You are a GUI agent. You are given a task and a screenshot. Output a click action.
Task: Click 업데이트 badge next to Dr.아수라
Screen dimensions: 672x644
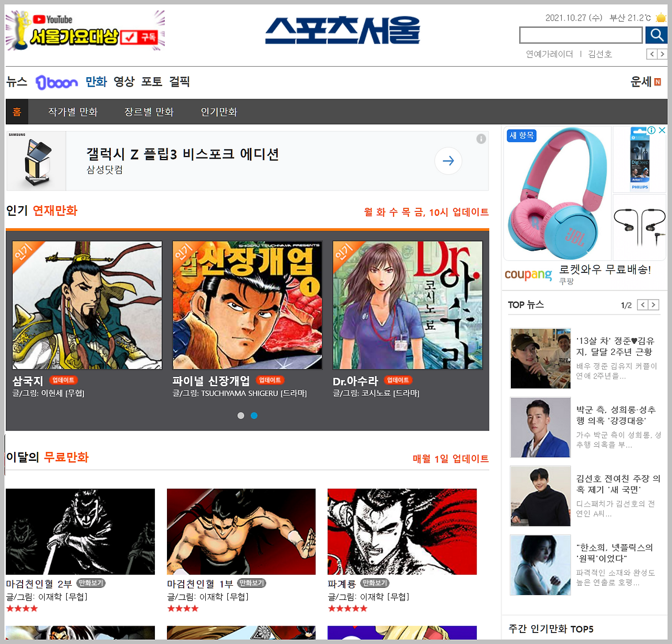click(x=398, y=380)
